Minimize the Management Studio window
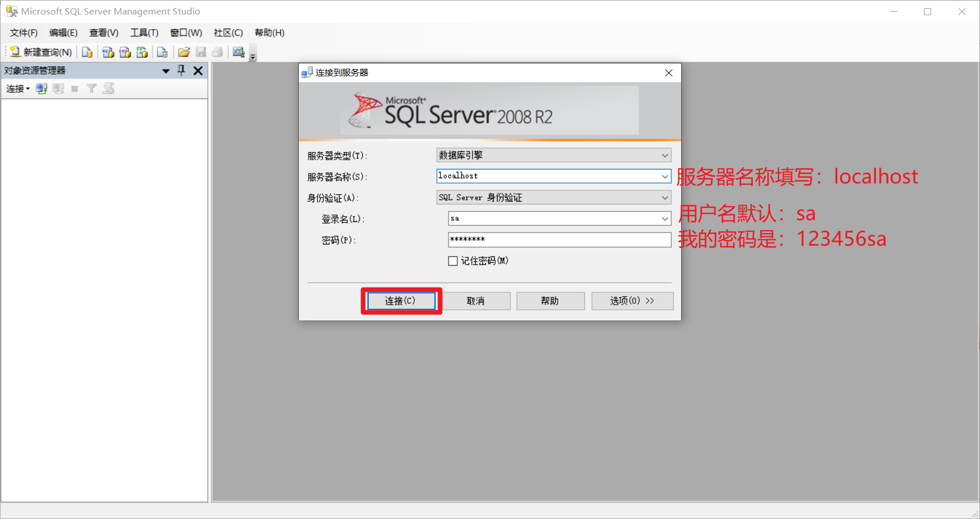 pyautogui.click(x=894, y=12)
